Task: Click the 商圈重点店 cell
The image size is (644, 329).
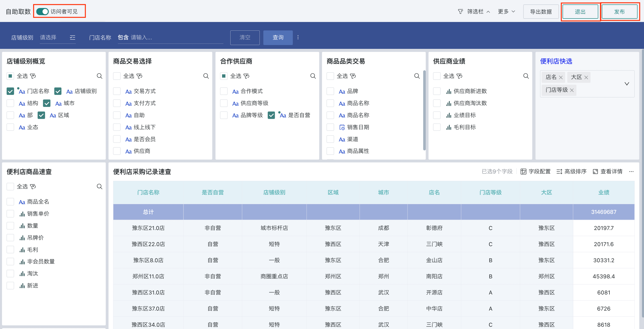Action: [274, 276]
